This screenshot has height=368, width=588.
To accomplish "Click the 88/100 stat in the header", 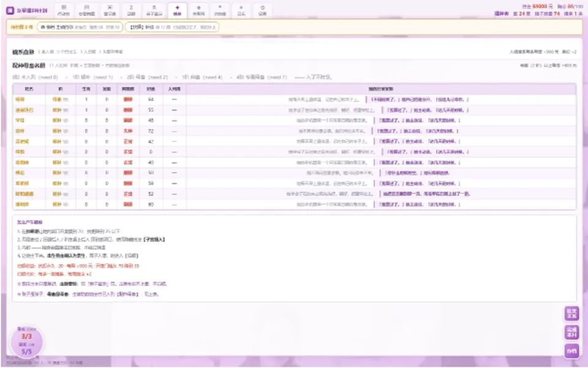I will coord(575,6).
